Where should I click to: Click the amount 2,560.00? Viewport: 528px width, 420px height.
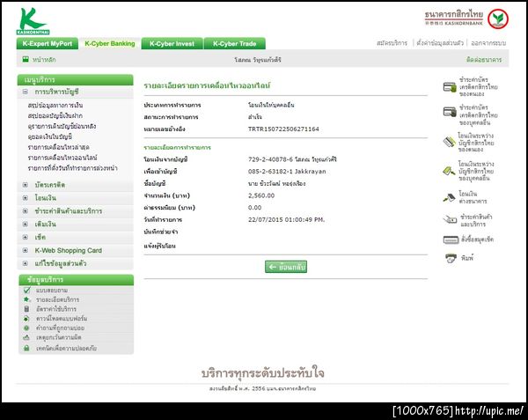pyautogui.click(x=261, y=195)
